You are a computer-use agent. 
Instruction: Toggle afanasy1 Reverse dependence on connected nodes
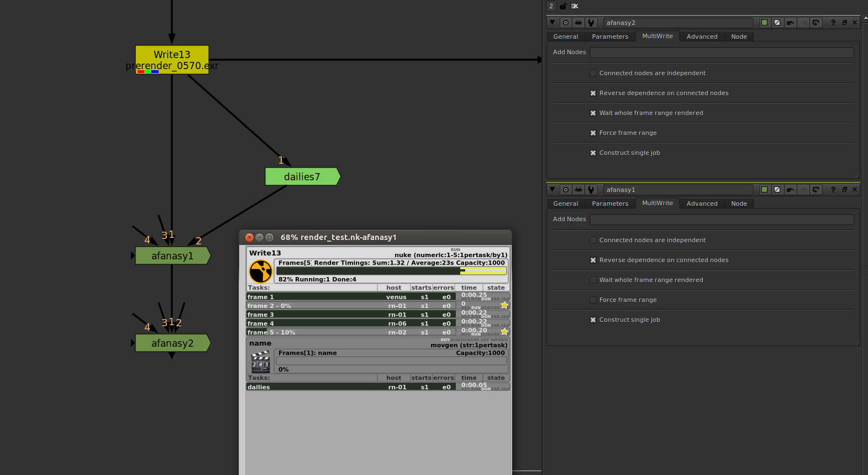coord(593,260)
